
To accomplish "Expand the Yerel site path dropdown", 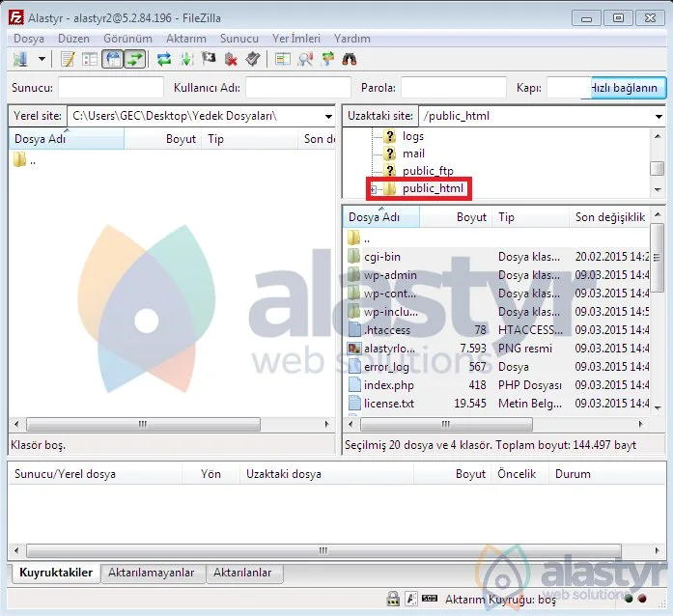I will point(327,116).
